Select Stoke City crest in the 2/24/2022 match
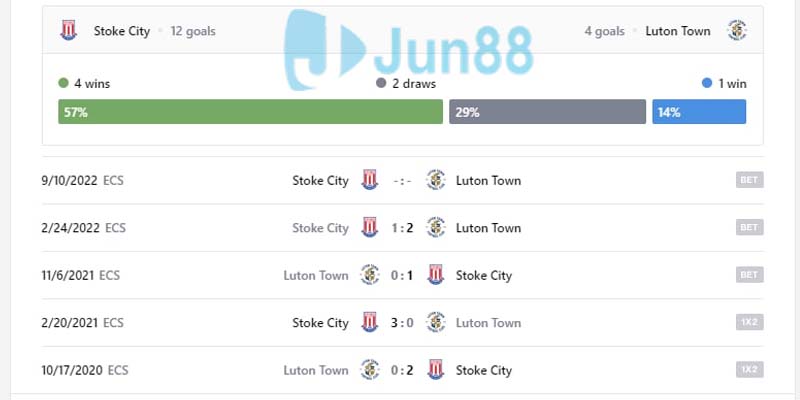800x400 pixels. (x=370, y=228)
